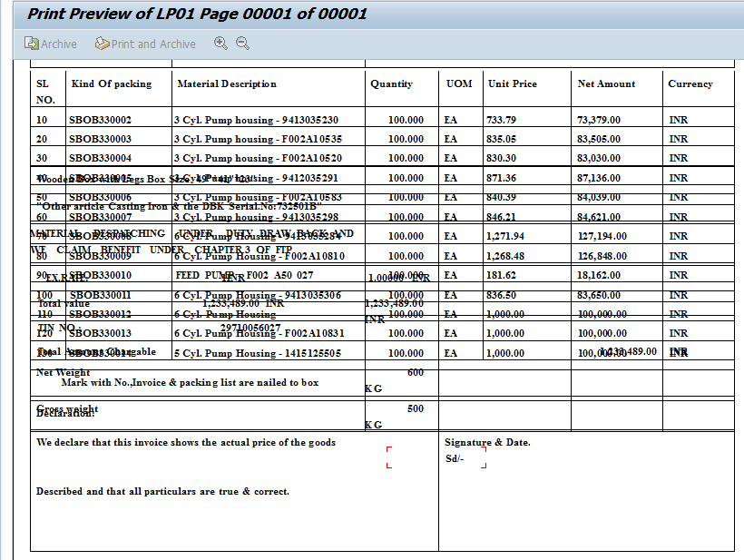Select the Kind Of packing column header
Viewport: 744px width, 560px height.
coord(112,84)
